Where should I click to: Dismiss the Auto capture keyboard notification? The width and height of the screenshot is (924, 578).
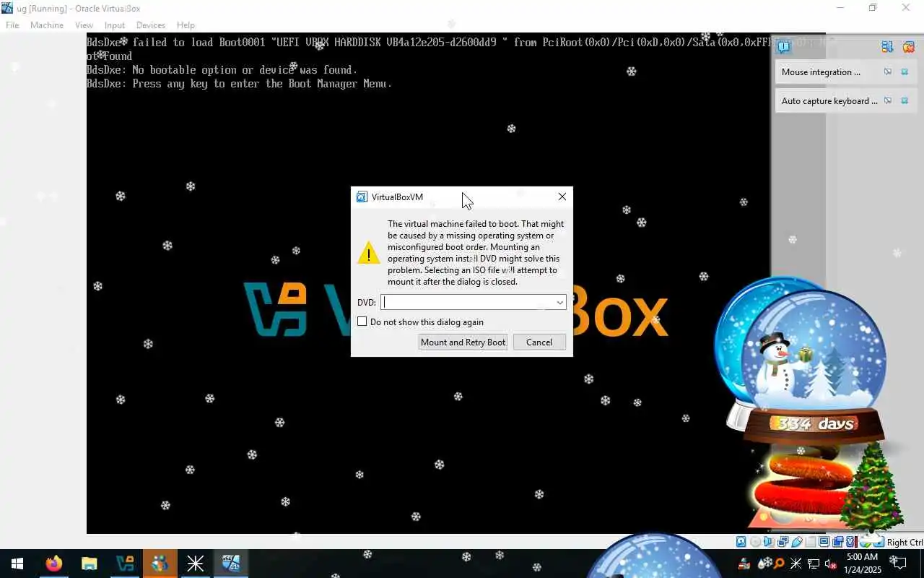(x=905, y=100)
